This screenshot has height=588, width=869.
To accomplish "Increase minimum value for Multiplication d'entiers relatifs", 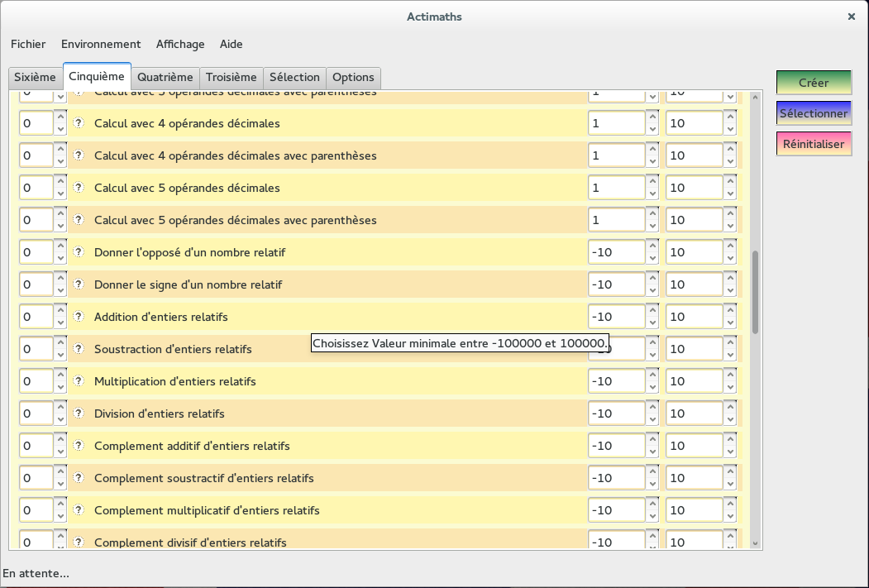I will coord(652,375).
